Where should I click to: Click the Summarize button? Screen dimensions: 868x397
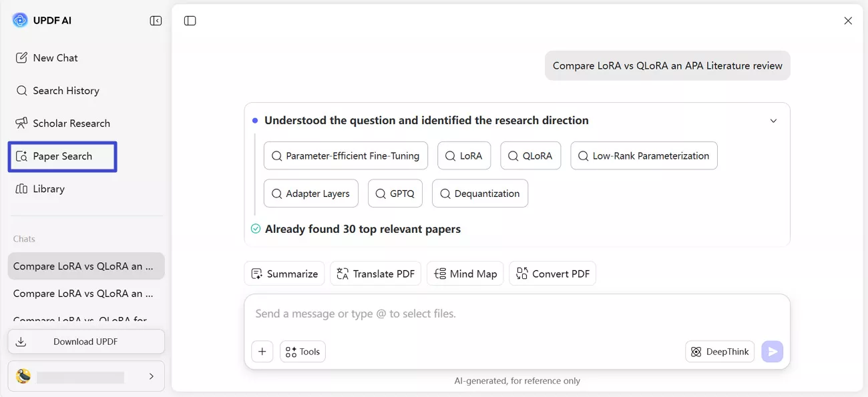click(284, 274)
